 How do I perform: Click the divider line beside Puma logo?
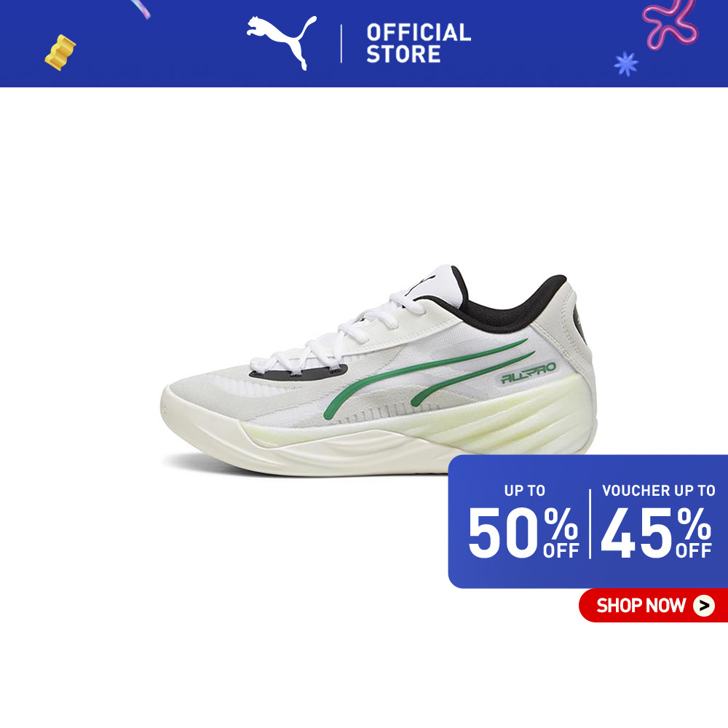pos(341,44)
